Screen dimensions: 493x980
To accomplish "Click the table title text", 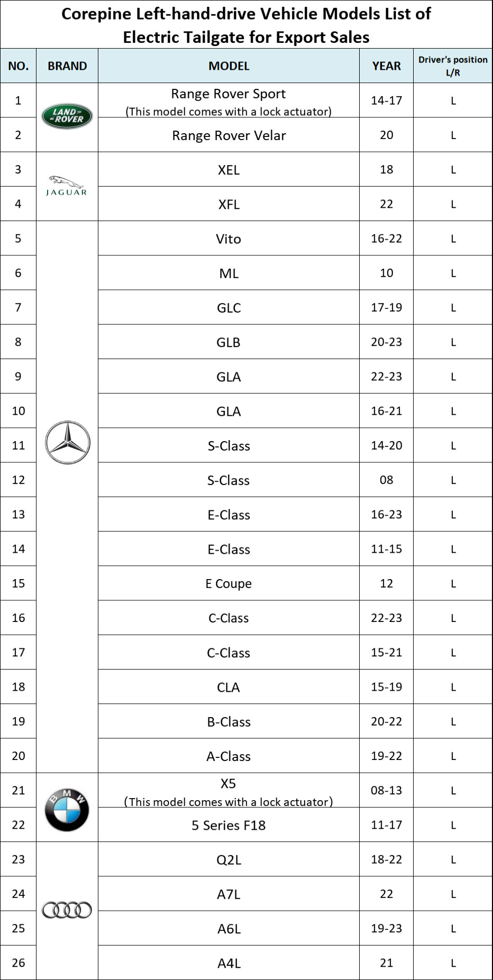I will coord(246,25).
